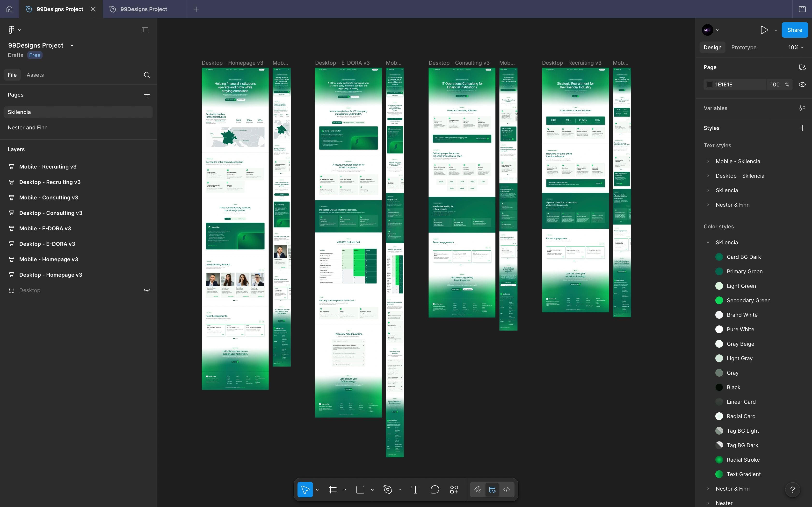Switch to Dev Mode toggle

click(x=507, y=490)
